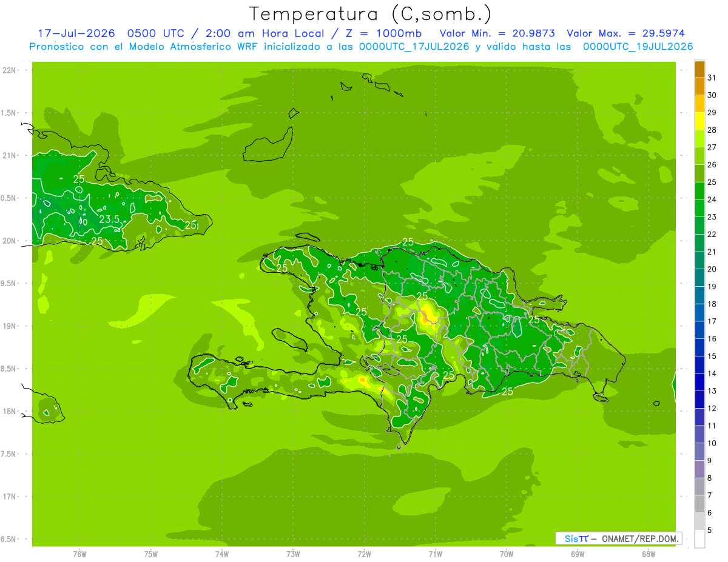Click the "9.5N" latitude tick label
Viewport: 728px width, 562px height.
click(x=10, y=284)
